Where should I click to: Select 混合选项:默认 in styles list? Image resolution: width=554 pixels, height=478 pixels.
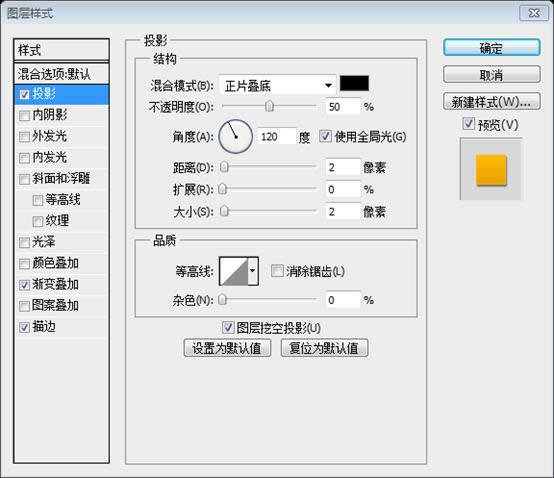pos(61,74)
